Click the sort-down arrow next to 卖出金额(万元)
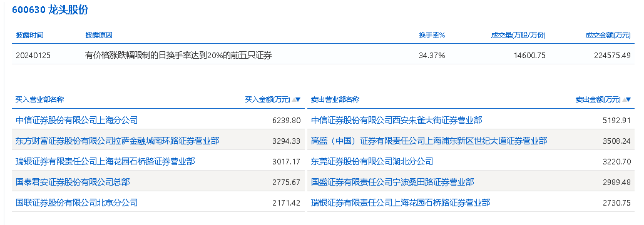The width and height of the screenshot is (644, 225). [629, 99]
